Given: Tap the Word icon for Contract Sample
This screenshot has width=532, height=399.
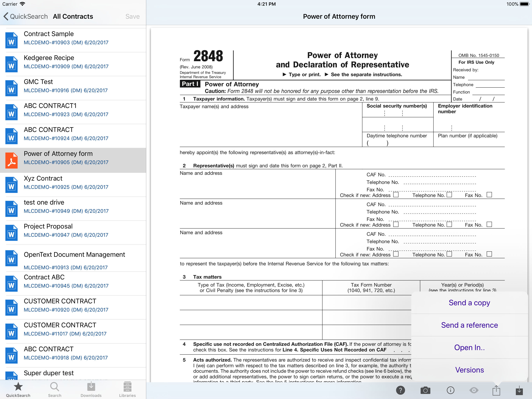Looking at the screenshot, I should (11, 40).
